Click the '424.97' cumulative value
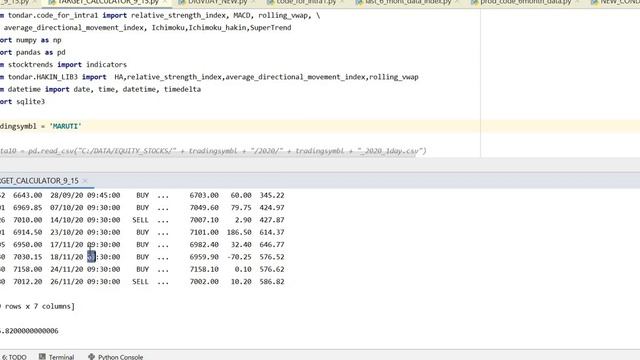The width and height of the screenshot is (640, 360). (x=272, y=207)
